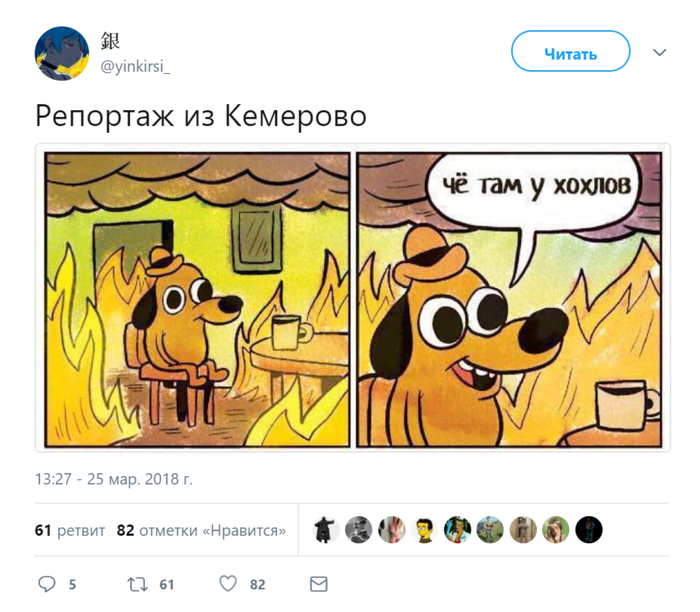Screen dimensions: 700x612
Task: Click the retweet arrows icon
Action: [137, 584]
